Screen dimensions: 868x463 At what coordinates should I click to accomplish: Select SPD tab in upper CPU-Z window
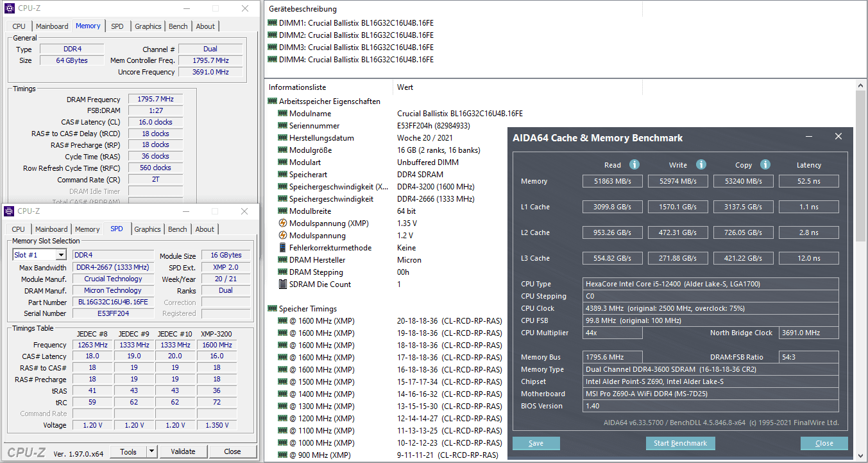coord(117,26)
